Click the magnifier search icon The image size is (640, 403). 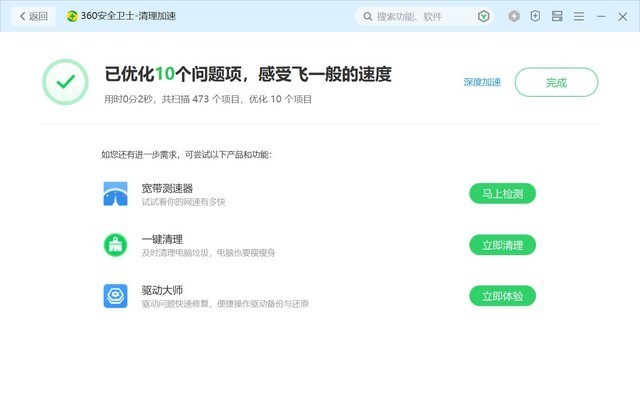368,16
